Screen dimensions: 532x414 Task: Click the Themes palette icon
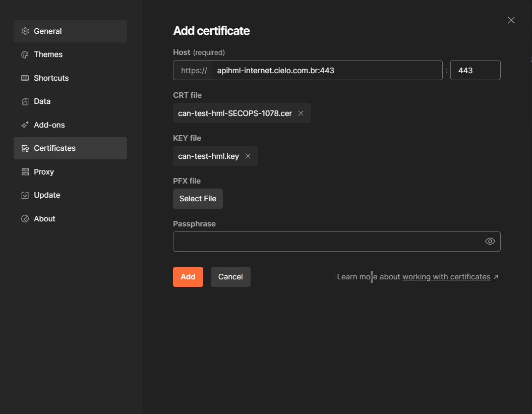pos(25,54)
